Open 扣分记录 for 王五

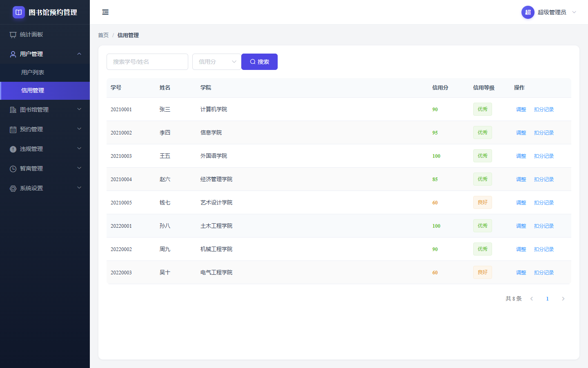(544, 156)
